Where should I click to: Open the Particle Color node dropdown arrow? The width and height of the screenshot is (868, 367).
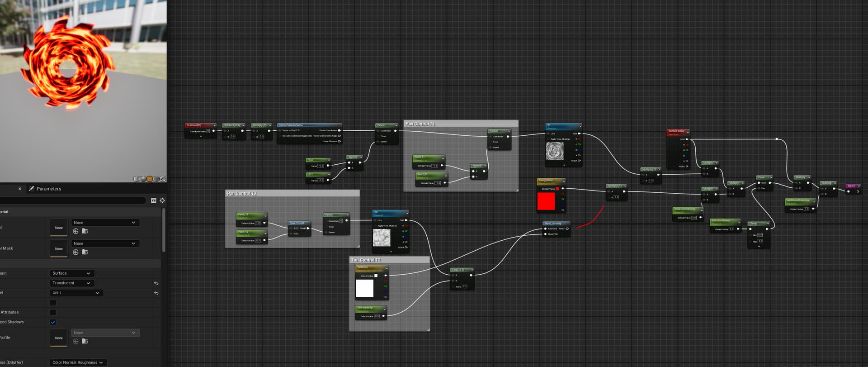(688, 133)
